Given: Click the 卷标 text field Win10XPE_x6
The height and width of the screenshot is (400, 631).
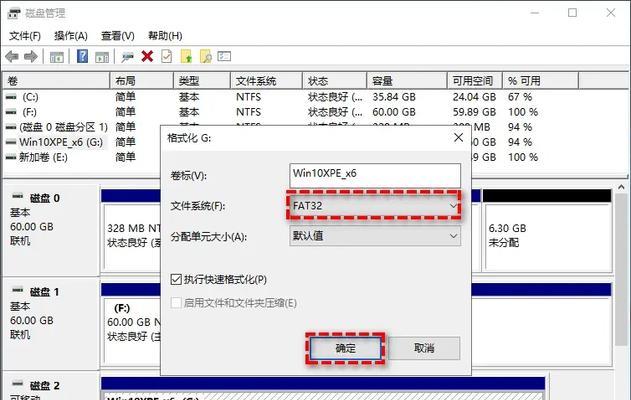Looking at the screenshot, I should point(375,175).
